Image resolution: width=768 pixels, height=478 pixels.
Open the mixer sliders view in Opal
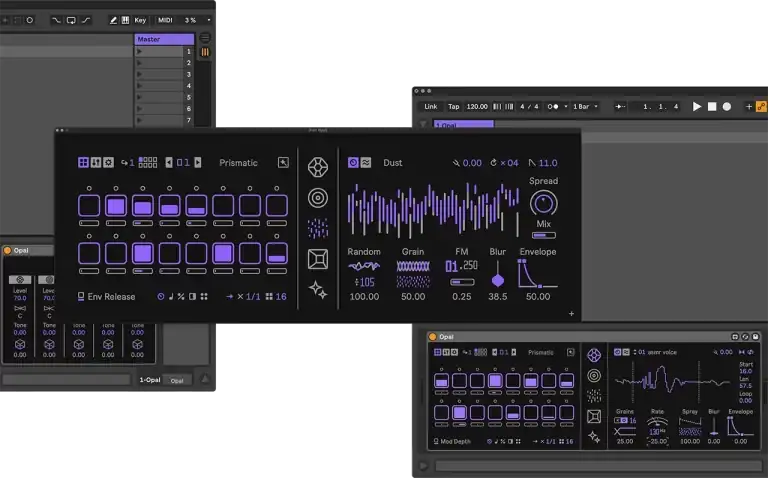point(96,162)
